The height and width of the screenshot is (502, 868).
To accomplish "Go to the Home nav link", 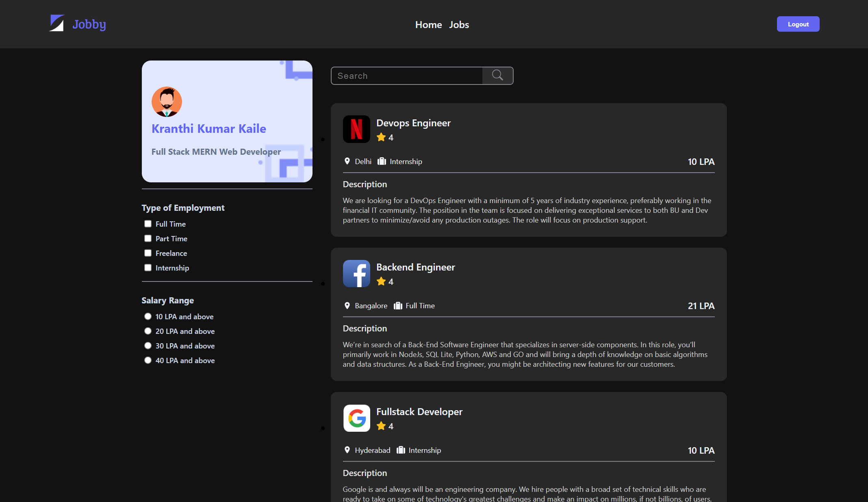I will pyautogui.click(x=428, y=25).
